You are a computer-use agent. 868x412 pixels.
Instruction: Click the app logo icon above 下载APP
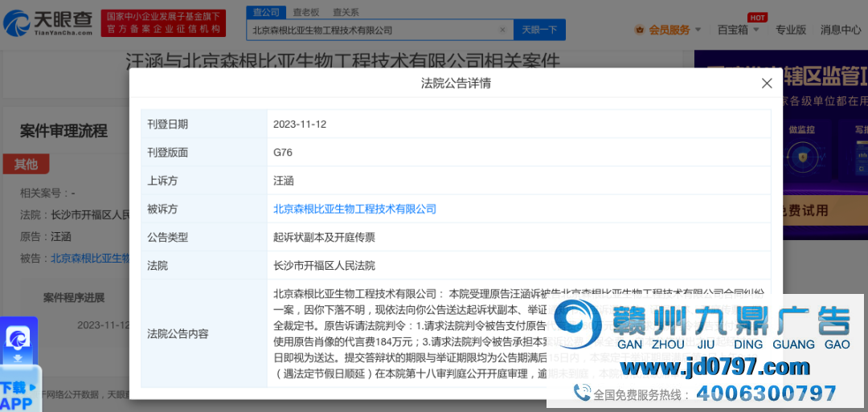[18, 338]
